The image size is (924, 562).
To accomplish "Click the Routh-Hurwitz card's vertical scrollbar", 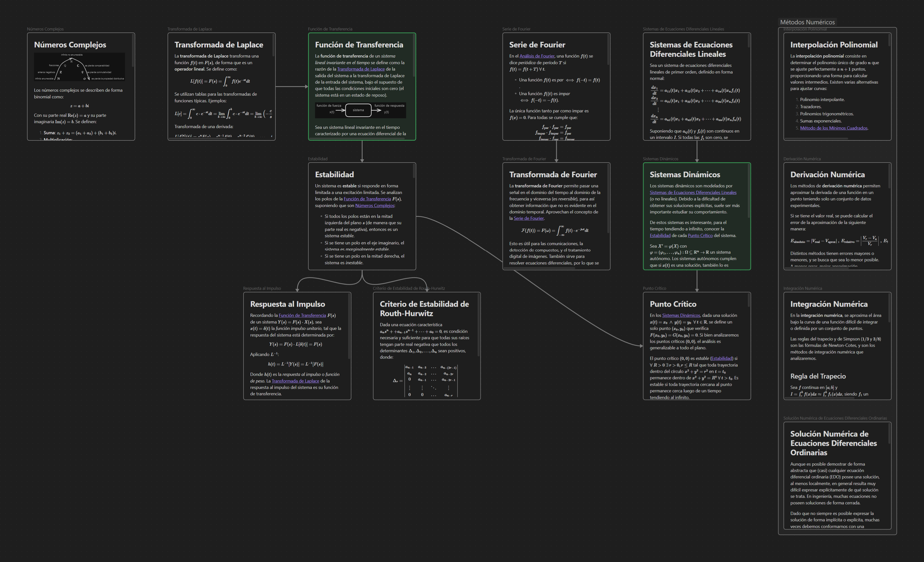I will (x=479, y=325).
